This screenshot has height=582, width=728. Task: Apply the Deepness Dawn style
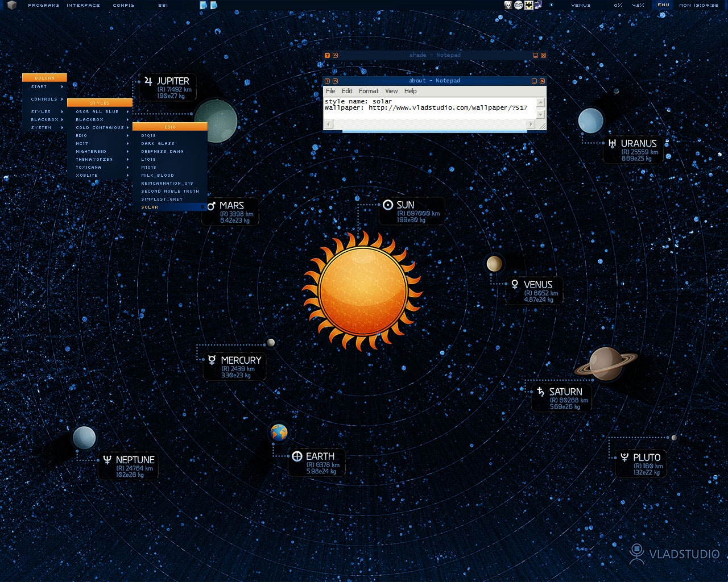[170, 152]
